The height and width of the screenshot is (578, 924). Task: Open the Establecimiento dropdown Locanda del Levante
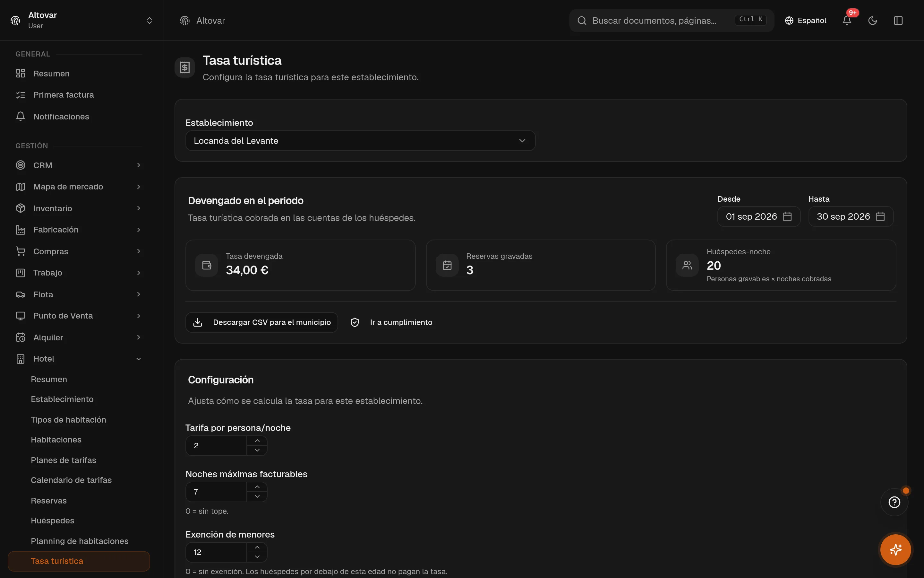pyautogui.click(x=360, y=141)
